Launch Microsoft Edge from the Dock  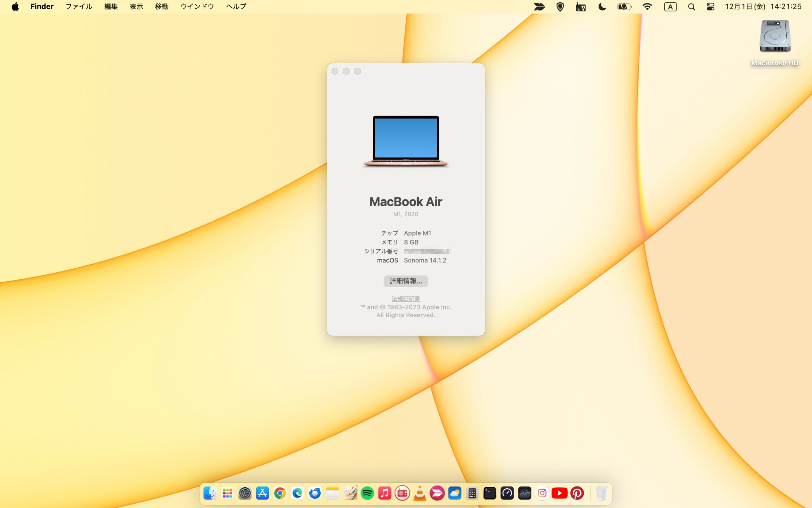coord(297,493)
